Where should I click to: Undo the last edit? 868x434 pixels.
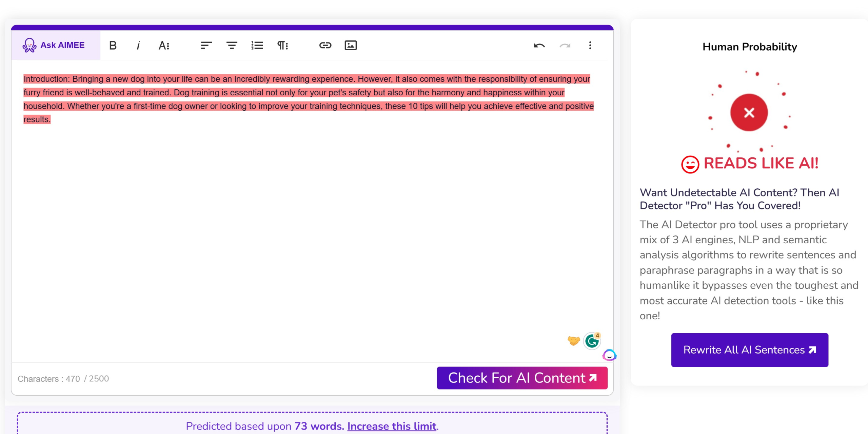coord(539,45)
